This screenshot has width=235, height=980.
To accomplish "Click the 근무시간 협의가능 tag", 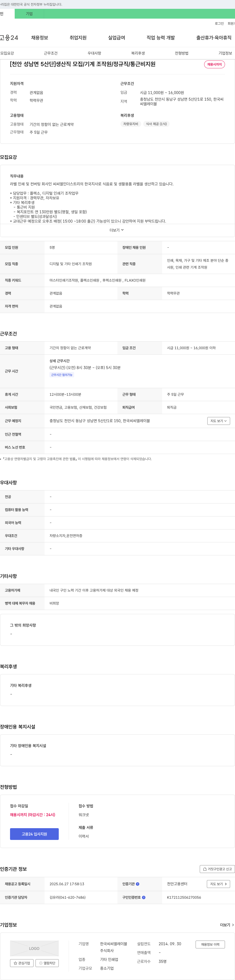I will pos(62,375).
